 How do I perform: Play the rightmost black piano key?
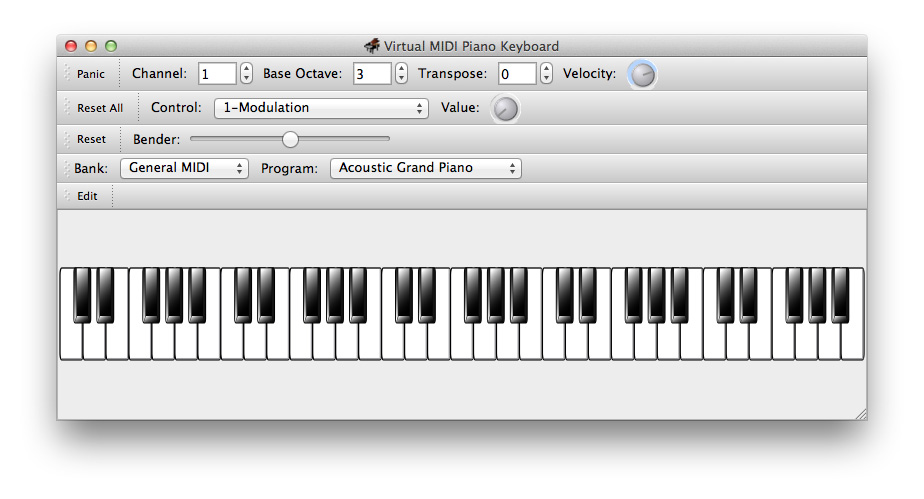(840, 295)
